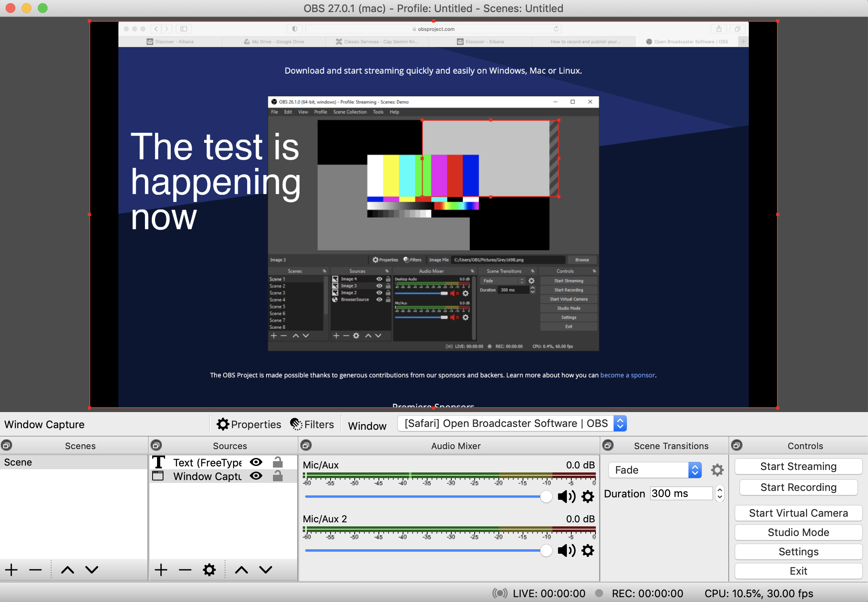The height and width of the screenshot is (602, 868).
Task: Select the Text (FreeType) source row
Action: pos(223,462)
